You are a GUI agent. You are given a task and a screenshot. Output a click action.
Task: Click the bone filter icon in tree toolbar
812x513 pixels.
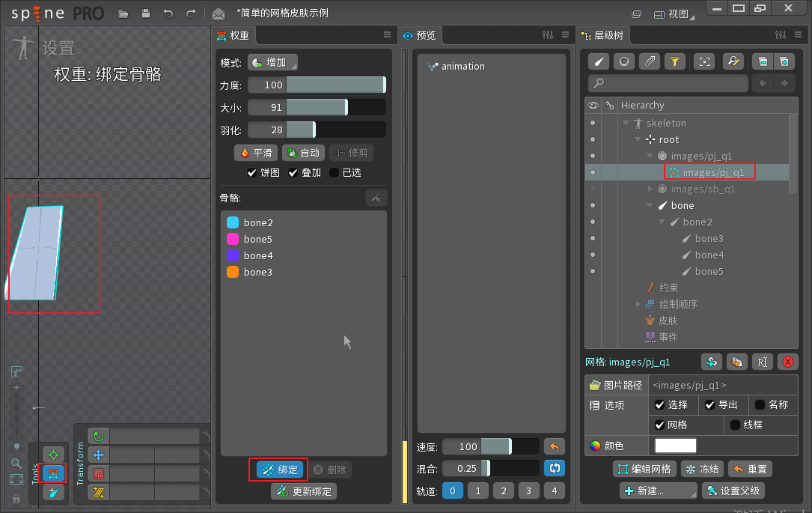coord(599,61)
